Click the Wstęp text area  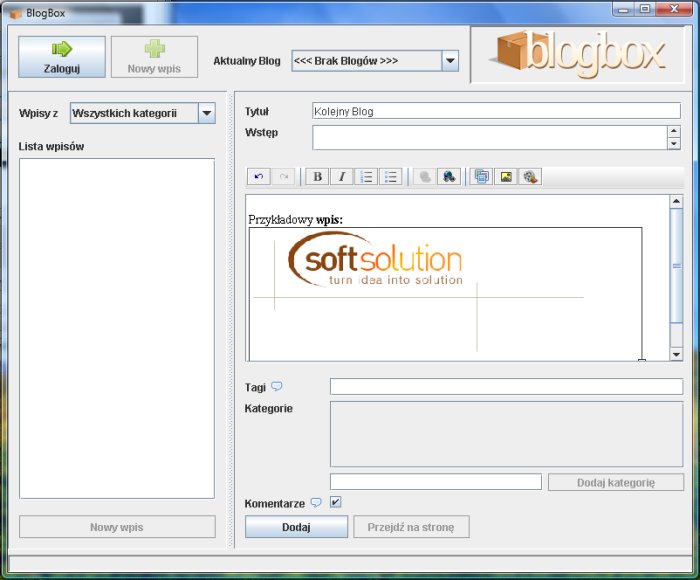pos(490,138)
